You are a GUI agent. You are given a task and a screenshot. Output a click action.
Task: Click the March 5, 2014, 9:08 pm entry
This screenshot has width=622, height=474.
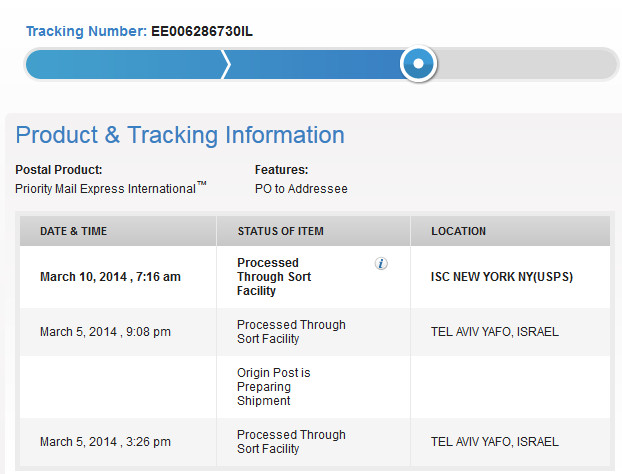pos(105,332)
